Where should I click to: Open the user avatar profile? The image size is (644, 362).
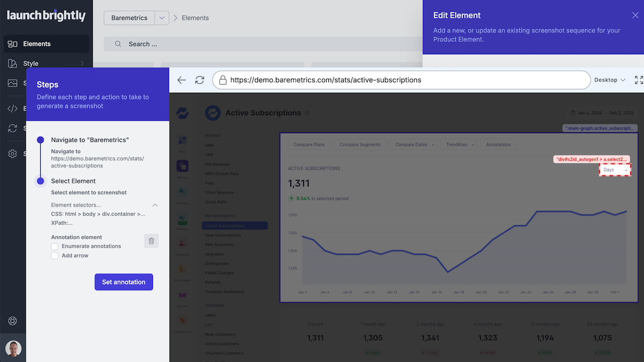13,349
